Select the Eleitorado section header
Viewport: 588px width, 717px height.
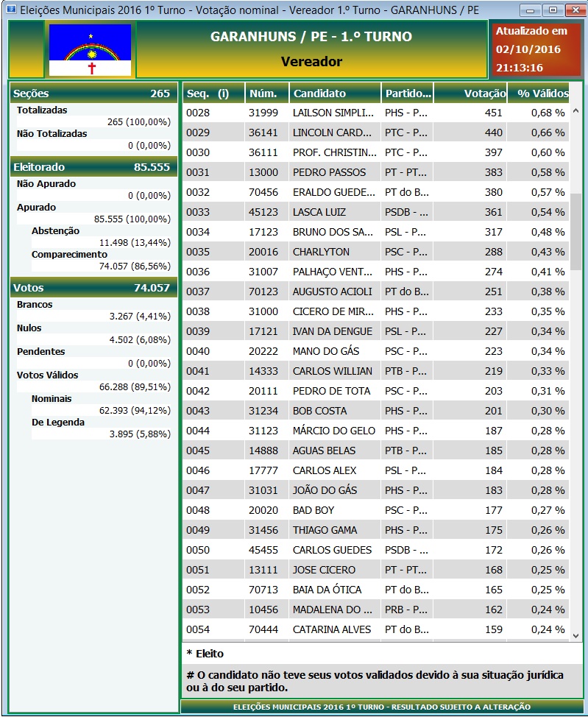pyautogui.click(x=93, y=167)
